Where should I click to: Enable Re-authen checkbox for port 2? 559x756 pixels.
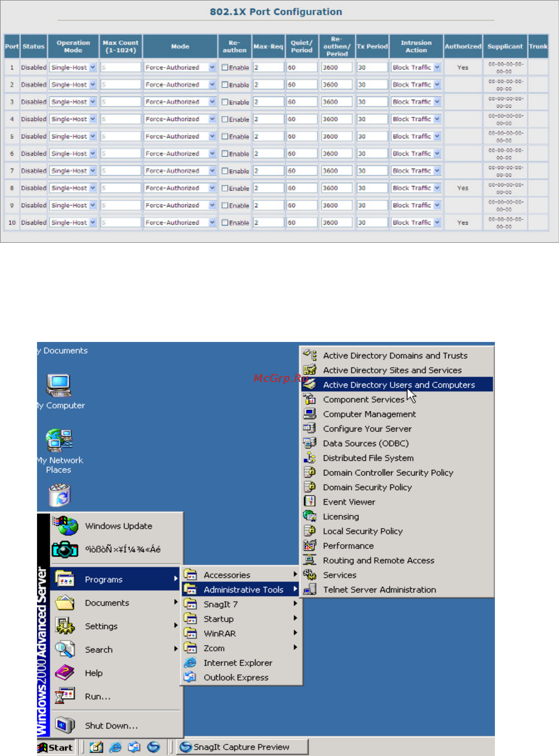coord(225,85)
